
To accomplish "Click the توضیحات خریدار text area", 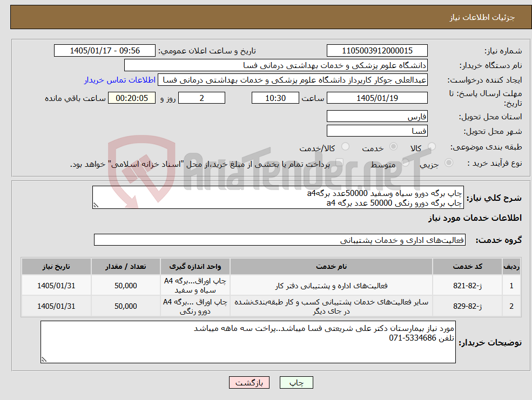I will point(248,342).
